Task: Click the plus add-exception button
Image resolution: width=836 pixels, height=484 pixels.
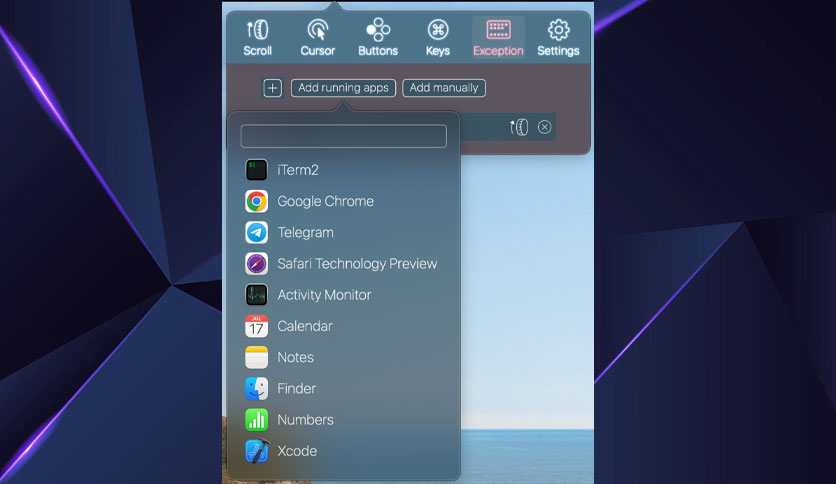Action: (272, 88)
